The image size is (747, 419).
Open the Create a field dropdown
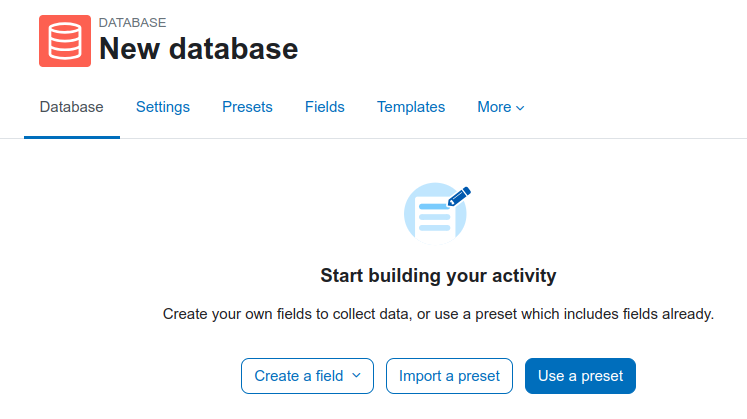(x=307, y=376)
